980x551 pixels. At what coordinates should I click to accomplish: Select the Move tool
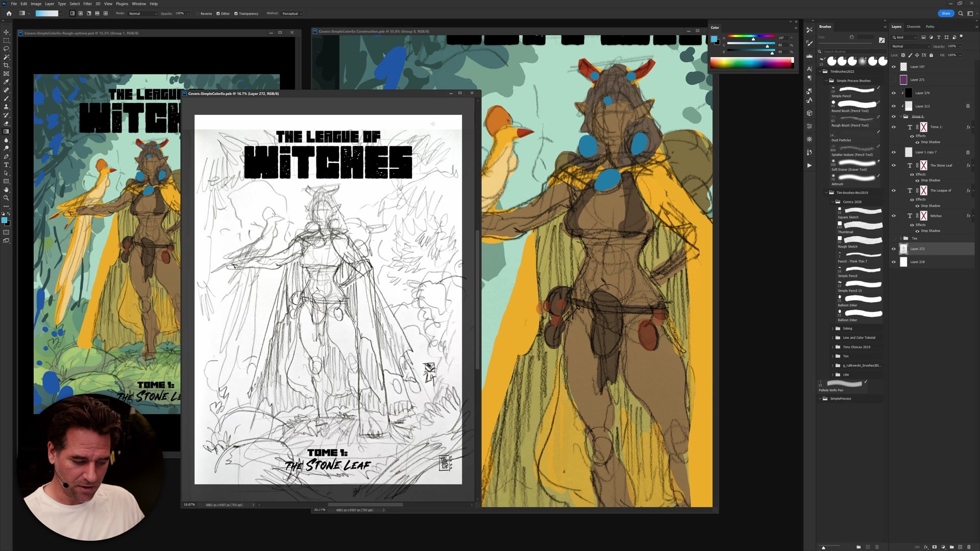pyautogui.click(x=6, y=32)
